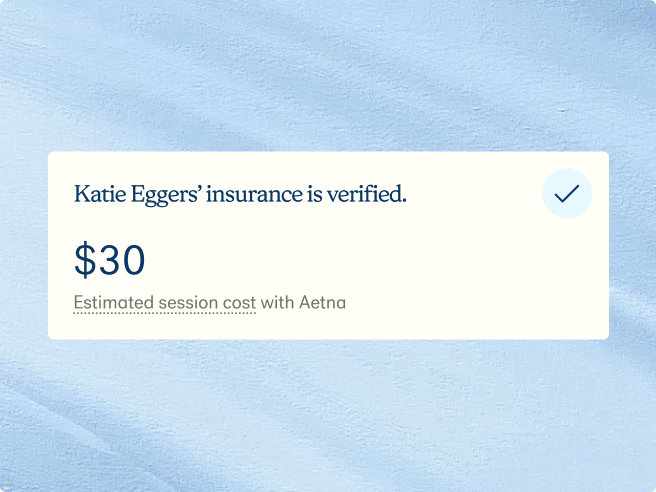This screenshot has width=656, height=492.
Task: Click the $30 price amount
Action: (x=110, y=261)
